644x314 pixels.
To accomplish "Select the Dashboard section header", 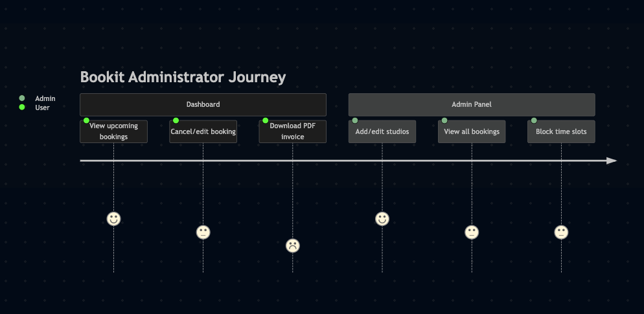I will 203,105.
